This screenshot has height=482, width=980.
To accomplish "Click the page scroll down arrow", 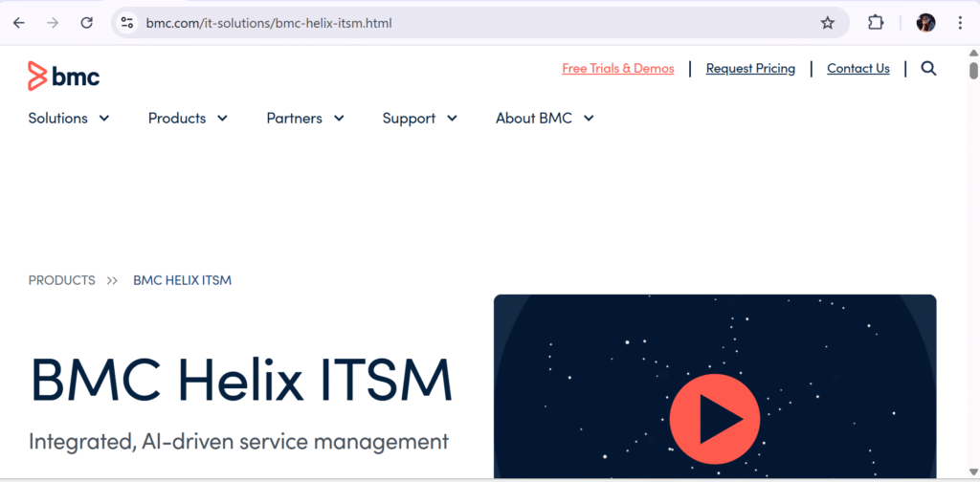I will click(x=973, y=471).
